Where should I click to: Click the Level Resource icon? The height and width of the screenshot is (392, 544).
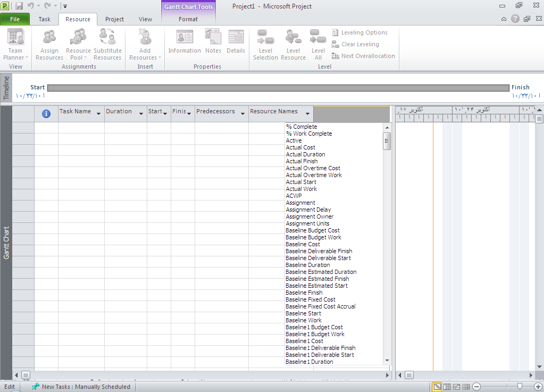293,38
